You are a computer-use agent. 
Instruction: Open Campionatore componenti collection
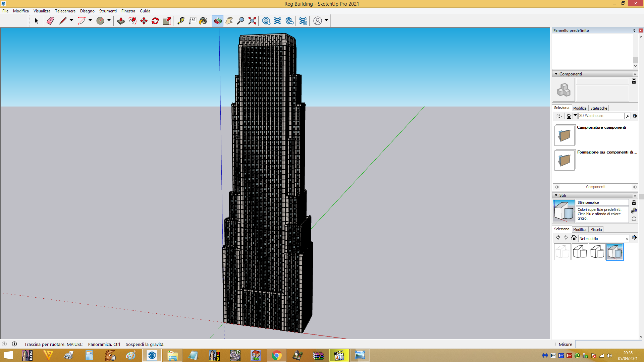pos(601,127)
